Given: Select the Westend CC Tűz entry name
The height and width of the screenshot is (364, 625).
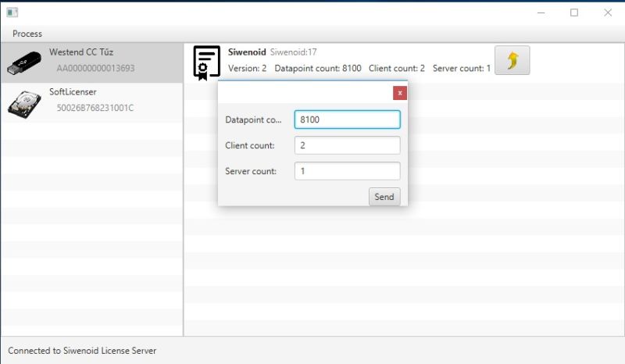Looking at the screenshot, I should [x=81, y=52].
